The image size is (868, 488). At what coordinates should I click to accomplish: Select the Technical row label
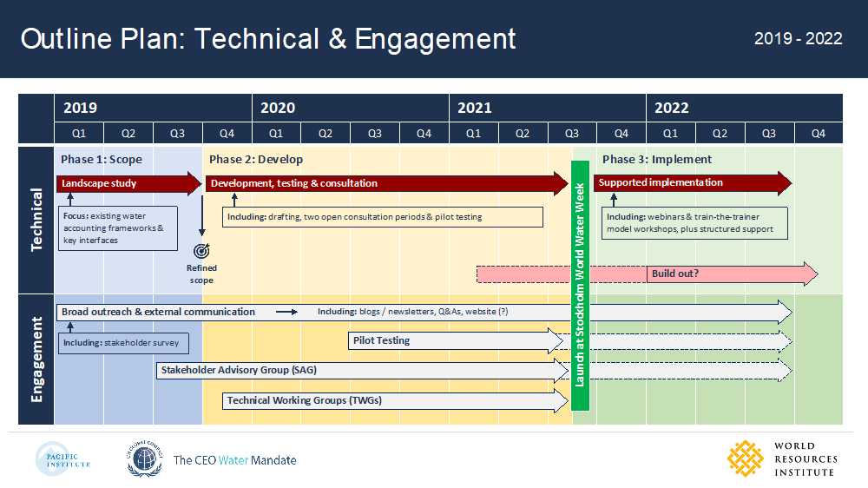36,220
